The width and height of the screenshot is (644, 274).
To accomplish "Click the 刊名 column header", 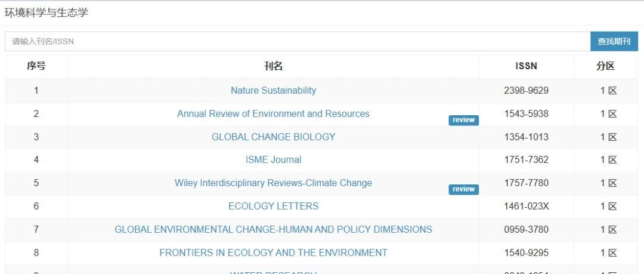I will coord(273,66).
